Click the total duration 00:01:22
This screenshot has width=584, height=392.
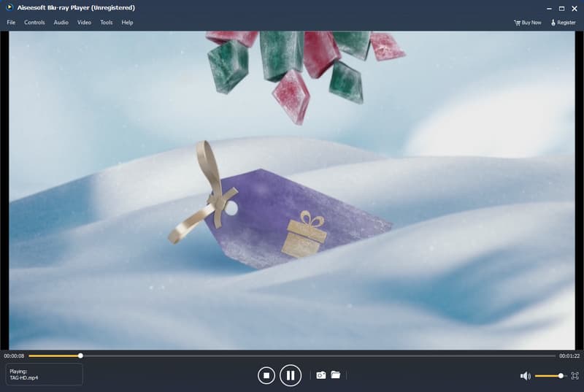[x=569, y=356]
